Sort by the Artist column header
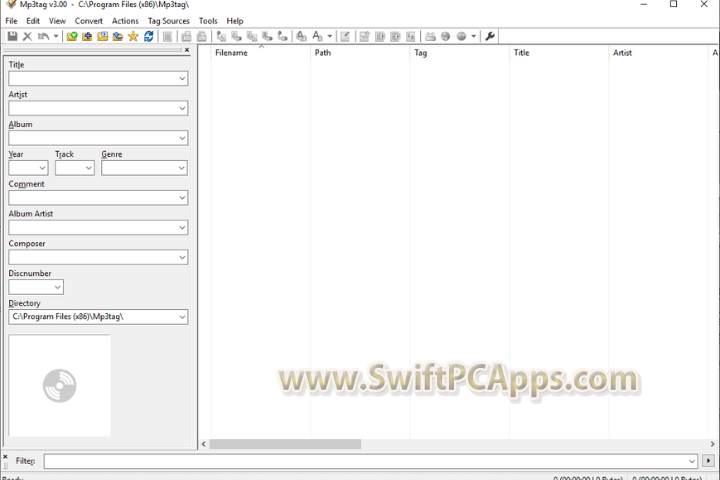Image resolution: width=720 pixels, height=480 pixels. pos(658,53)
